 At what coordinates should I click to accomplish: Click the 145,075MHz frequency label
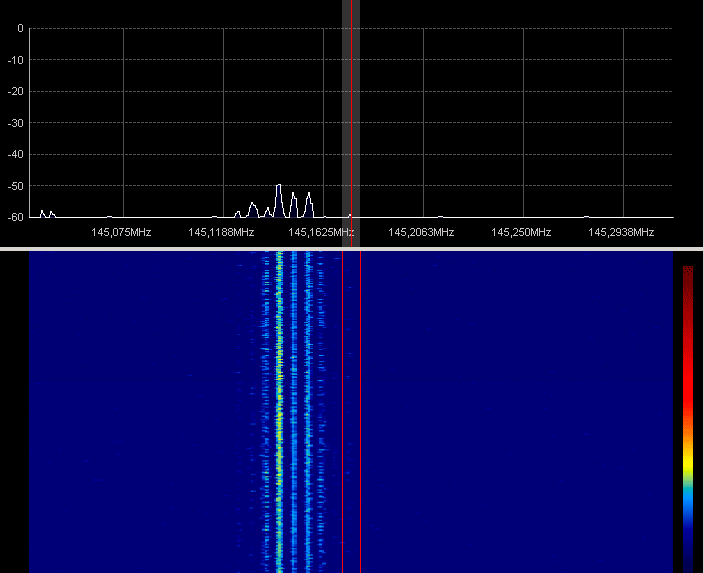(121, 232)
